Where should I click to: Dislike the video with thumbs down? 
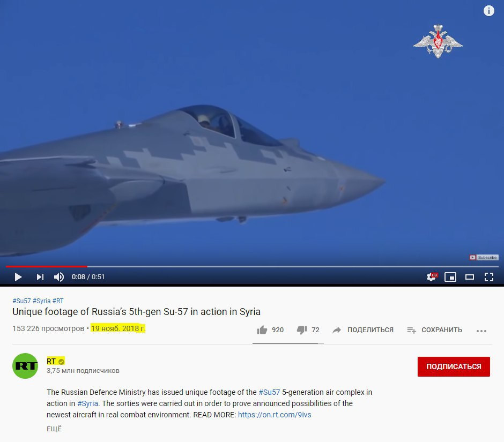(x=308, y=330)
